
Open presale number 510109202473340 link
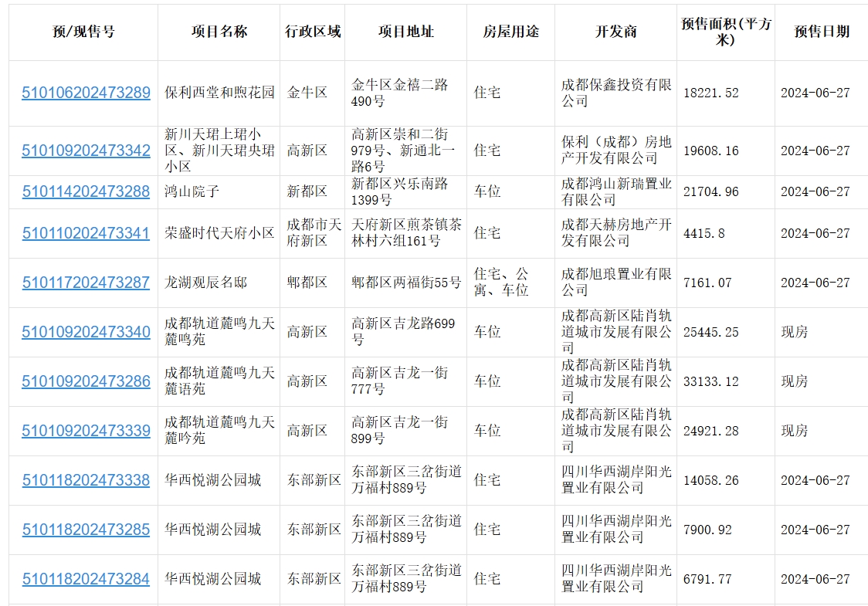[86, 331]
